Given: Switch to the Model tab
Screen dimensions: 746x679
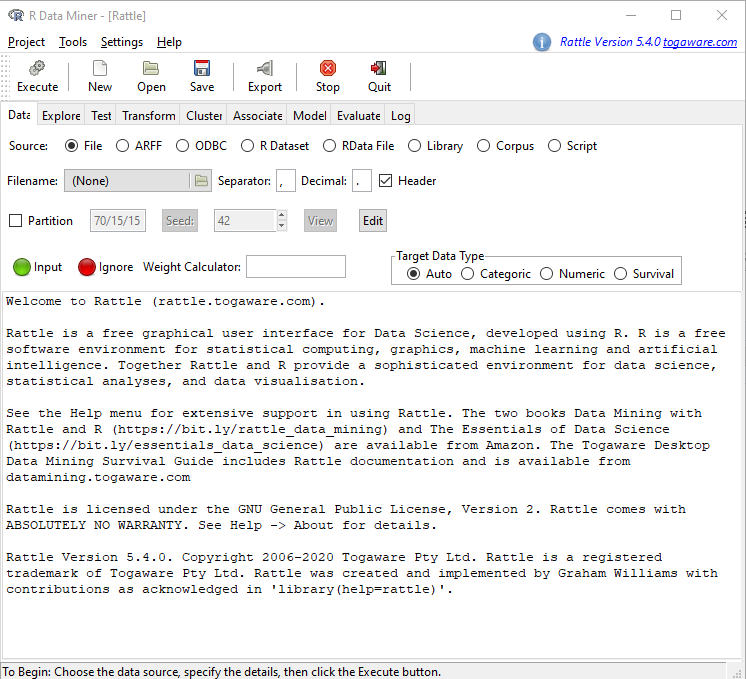Looking at the screenshot, I should pyautogui.click(x=310, y=116).
